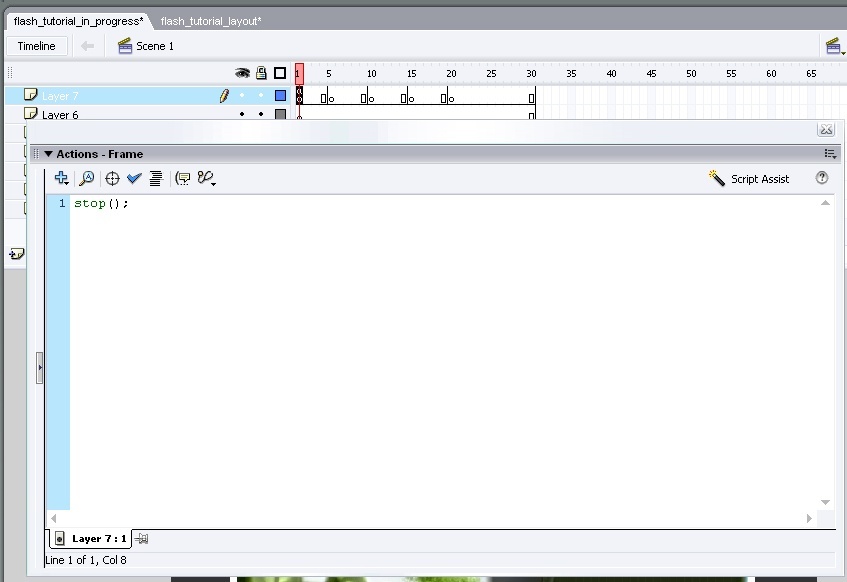This screenshot has width=847, height=582.
Task: Open Debug options dropdown
Action: point(207,178)
